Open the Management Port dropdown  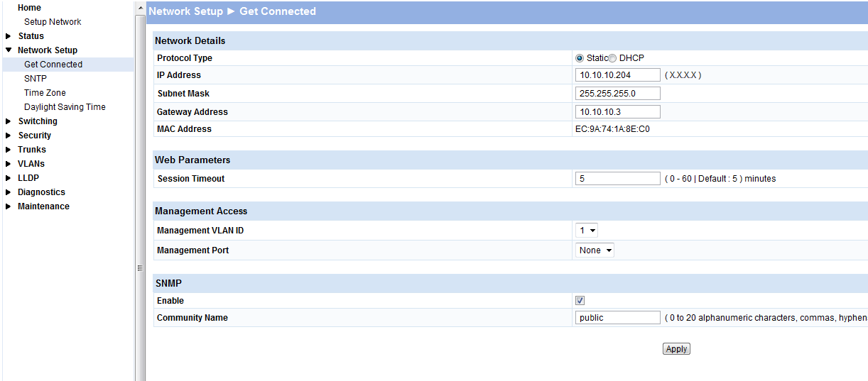(x=595, y=250)
